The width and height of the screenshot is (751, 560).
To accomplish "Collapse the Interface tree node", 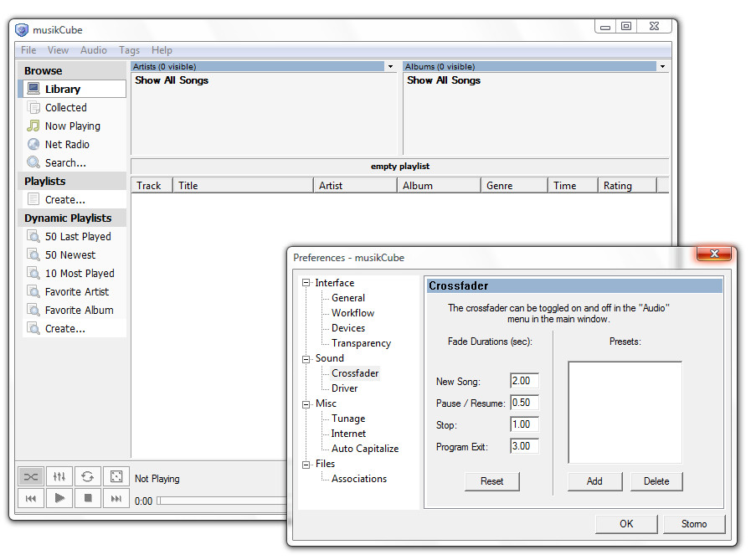I will click(306, 283).
